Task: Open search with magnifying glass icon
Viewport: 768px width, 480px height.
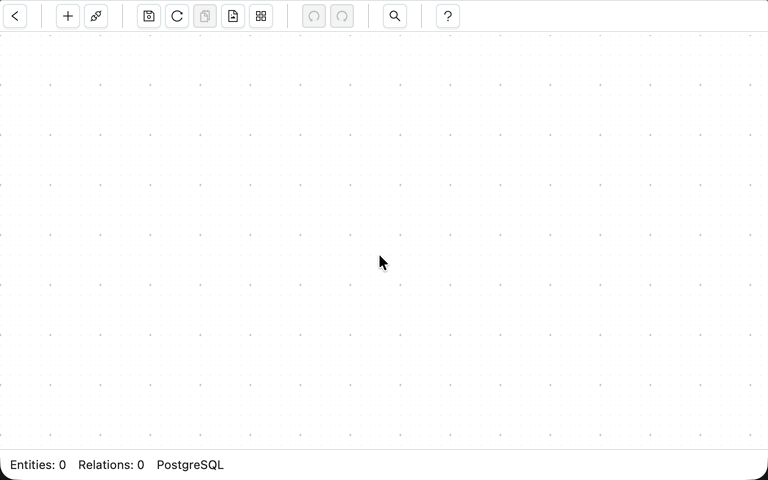Action: (395, 16)
